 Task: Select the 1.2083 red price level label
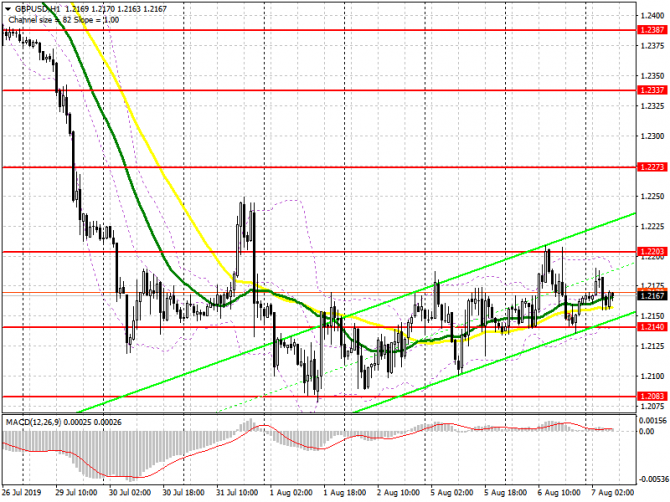(x=652, y=396)
